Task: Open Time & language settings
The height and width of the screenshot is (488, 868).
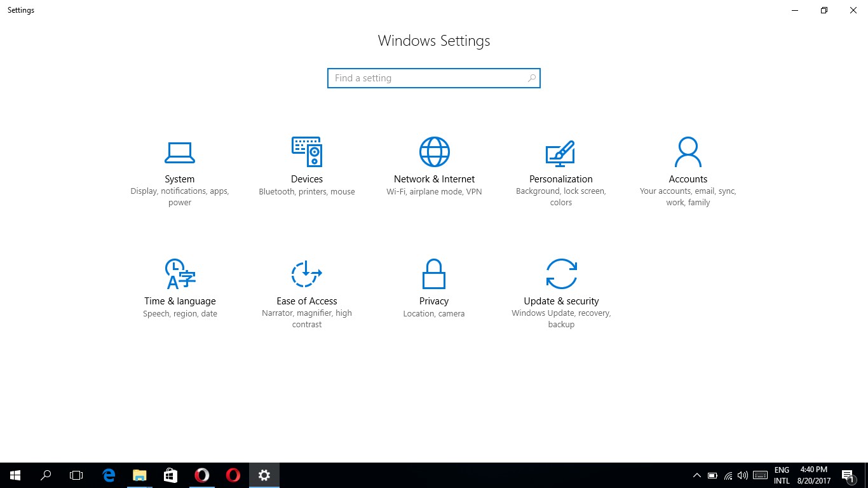Action: coord(180,288)
